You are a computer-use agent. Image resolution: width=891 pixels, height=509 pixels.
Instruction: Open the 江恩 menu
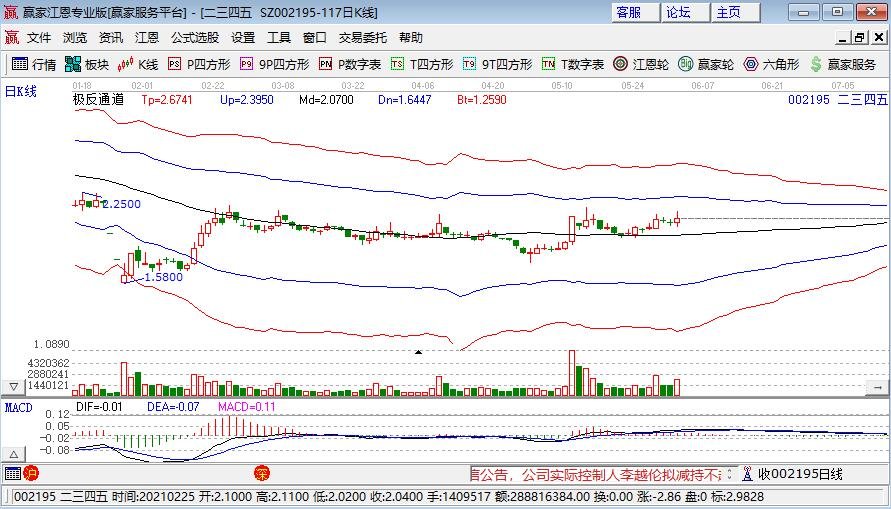[x=147, y=38]
